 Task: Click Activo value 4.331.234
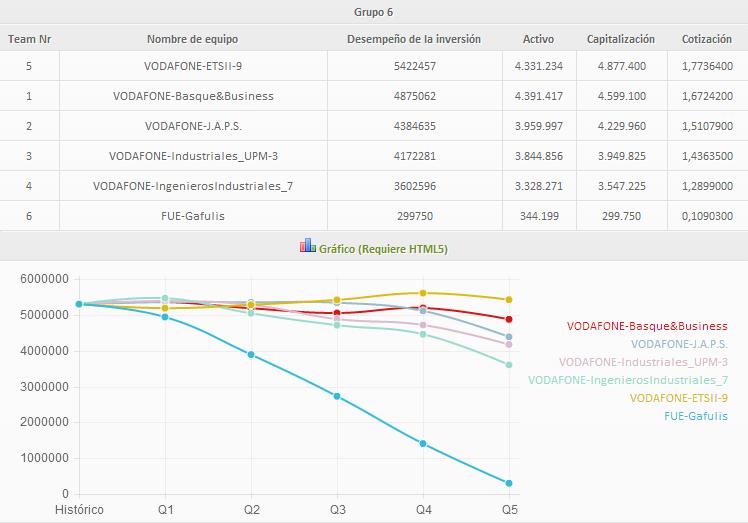539,66
